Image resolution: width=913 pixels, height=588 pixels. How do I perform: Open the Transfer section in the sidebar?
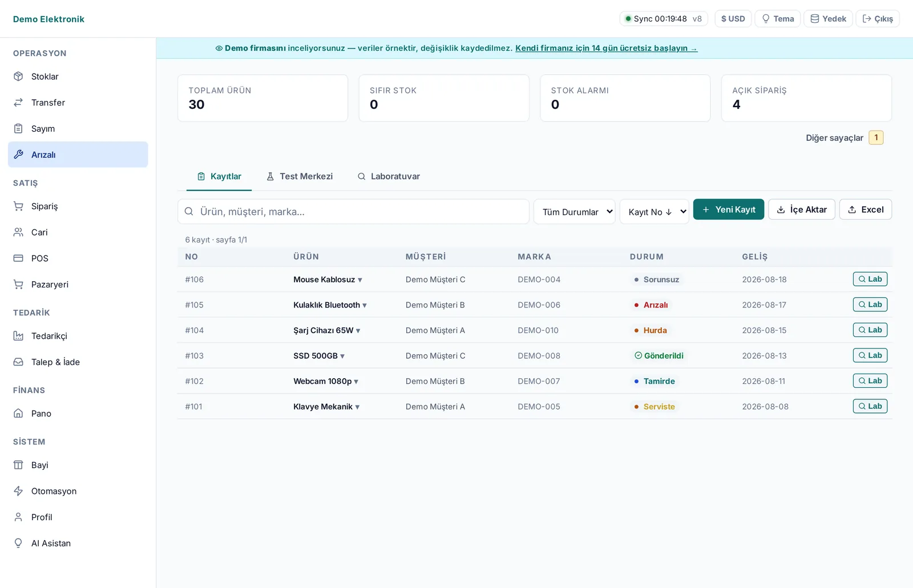click(78, 103)
